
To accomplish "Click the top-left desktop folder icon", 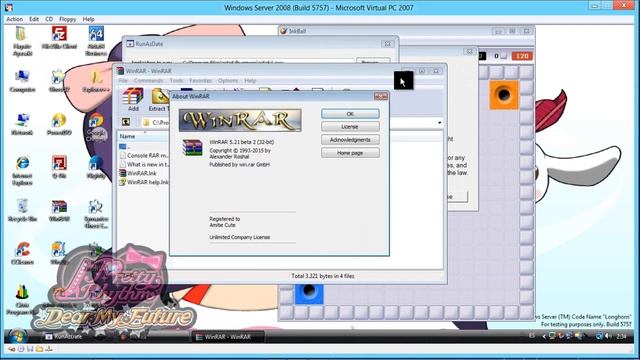I will (22, 41).
